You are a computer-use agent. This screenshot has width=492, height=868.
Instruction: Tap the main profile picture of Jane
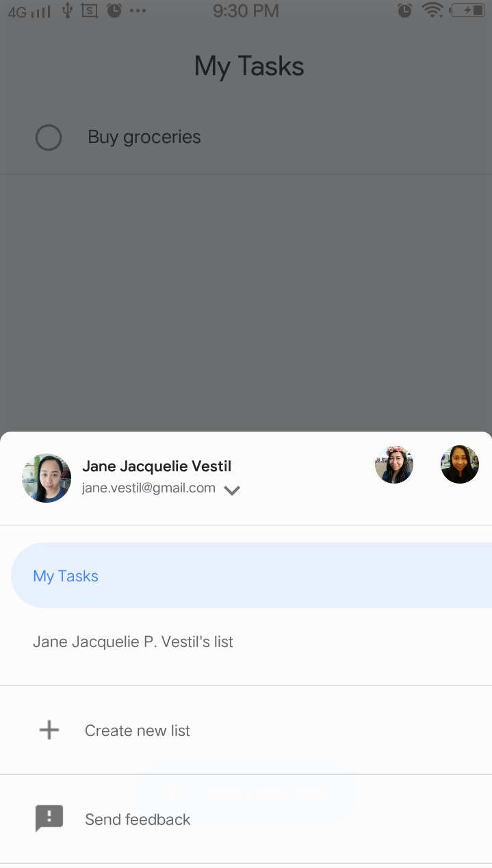pyautogui.click(x=47, y=478)
